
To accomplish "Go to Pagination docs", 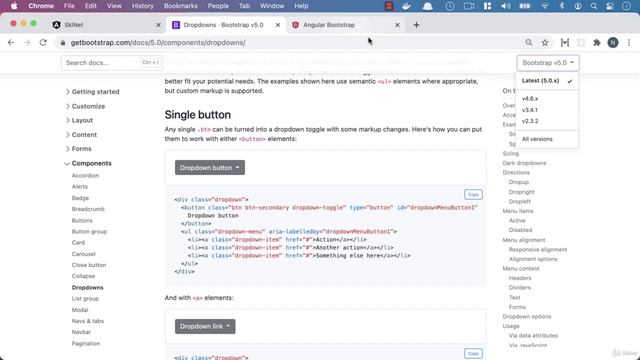I will pos(86,343).
